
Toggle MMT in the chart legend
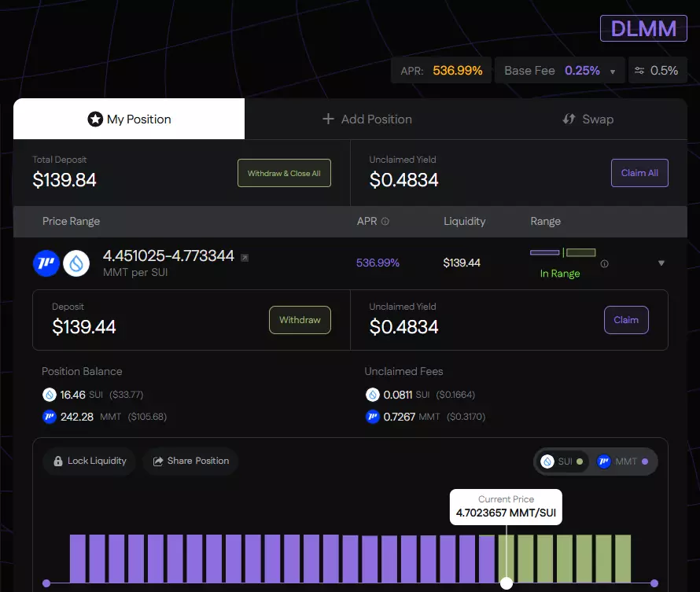[622, 461]
